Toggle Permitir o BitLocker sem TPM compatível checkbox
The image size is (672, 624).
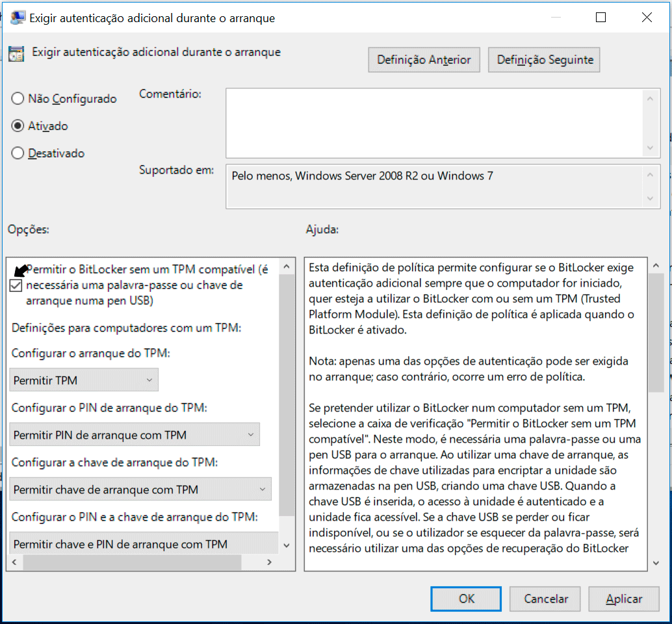click(16, 285)
